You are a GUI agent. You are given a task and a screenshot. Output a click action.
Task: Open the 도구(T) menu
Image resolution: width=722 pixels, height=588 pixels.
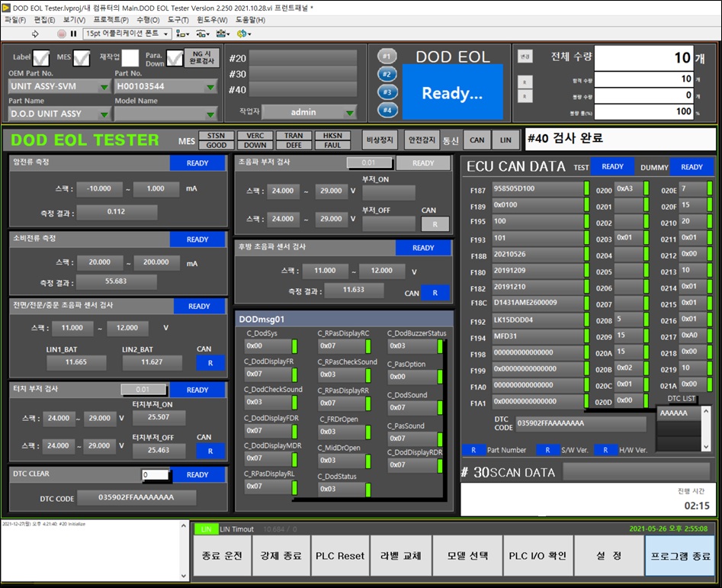178,20
